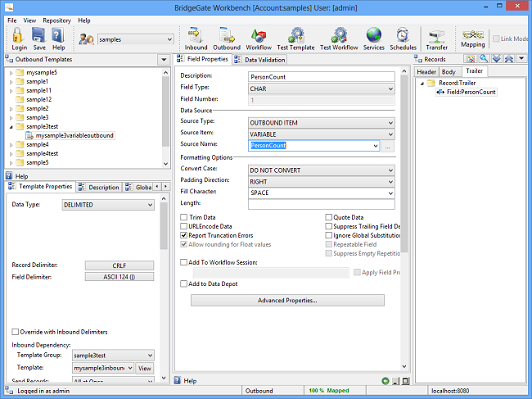The height and width of the screenshot is (399, 532).
Task: Open the Transfer tool
Action: point(436,36)
